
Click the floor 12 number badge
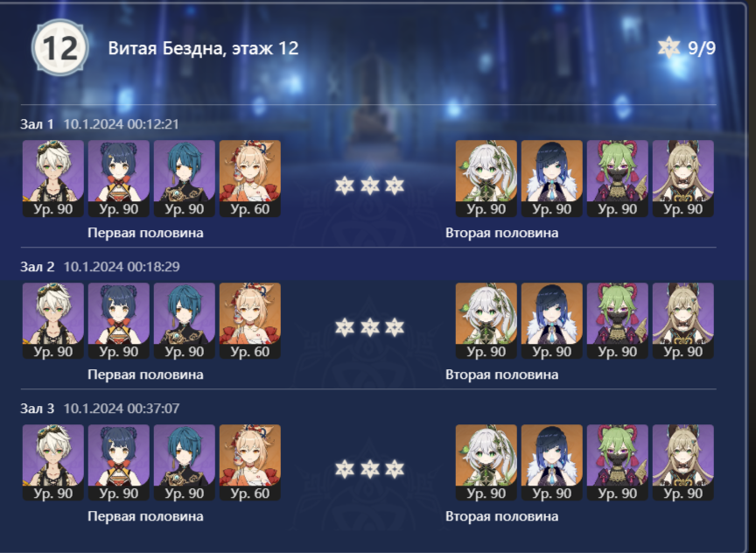[x=60, y=47]
